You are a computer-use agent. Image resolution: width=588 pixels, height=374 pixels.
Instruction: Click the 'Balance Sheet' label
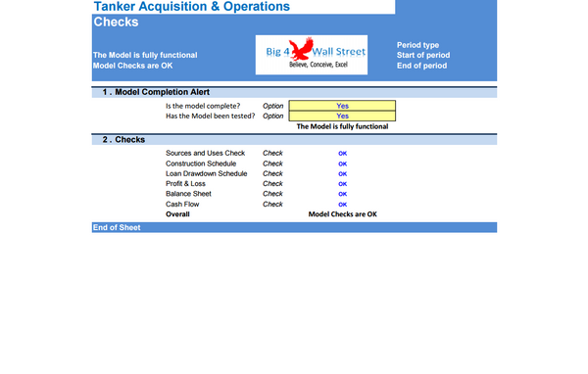(x=188, y=194)
